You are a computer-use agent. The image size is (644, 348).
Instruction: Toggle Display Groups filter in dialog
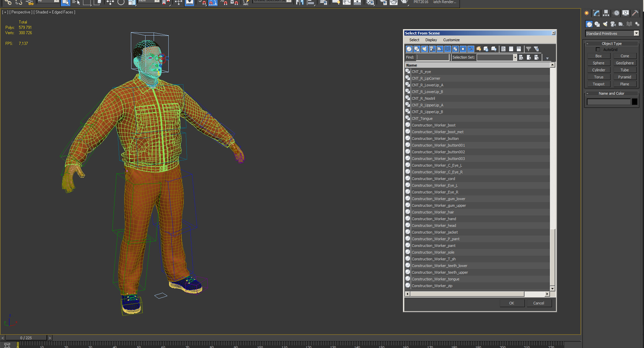[x=455, y=49]
